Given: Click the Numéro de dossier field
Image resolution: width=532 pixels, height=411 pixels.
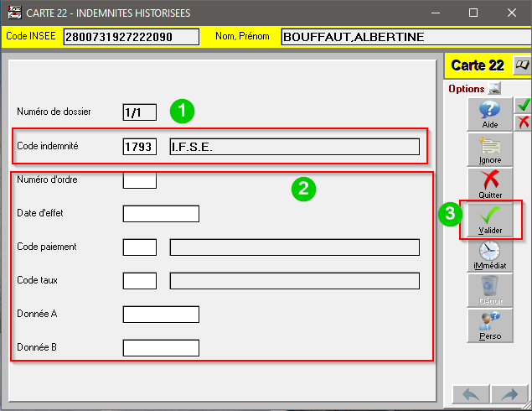Looking at the screenshot, I should (x=139, y=112).
